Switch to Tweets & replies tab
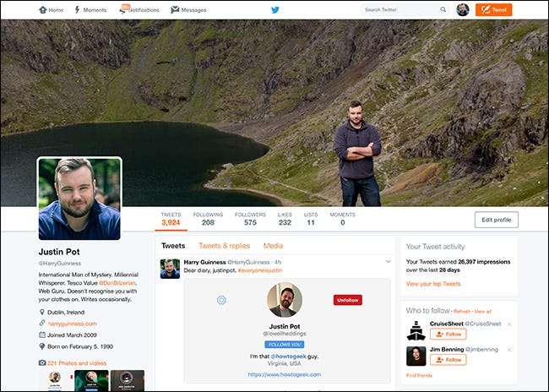Viewport: 549px width, 392px height. tap(224, 246)
